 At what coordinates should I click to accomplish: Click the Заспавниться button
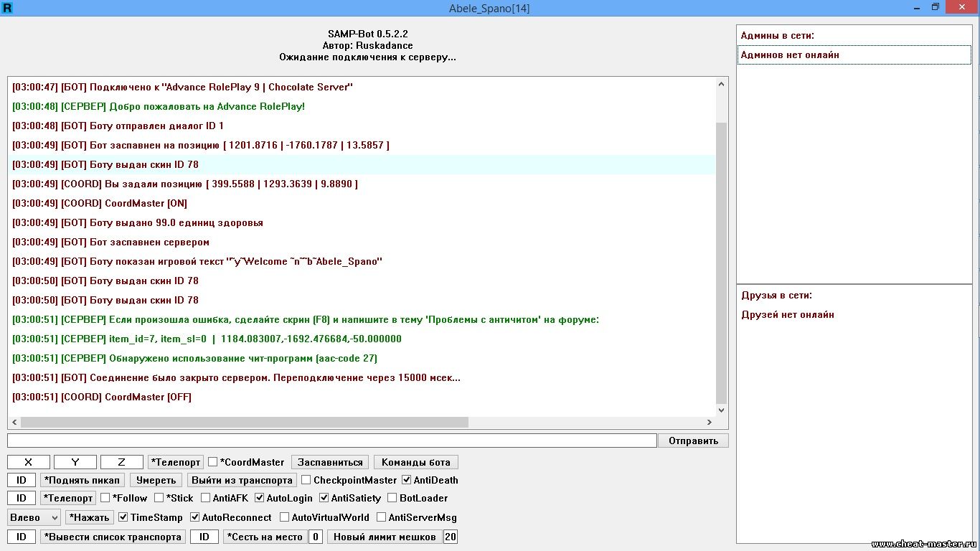(x=330, y=462)
